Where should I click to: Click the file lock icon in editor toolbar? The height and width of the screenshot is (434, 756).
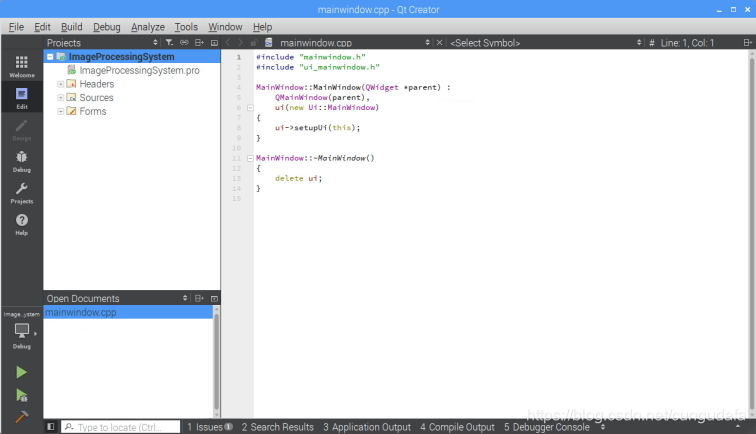point(254,42)
